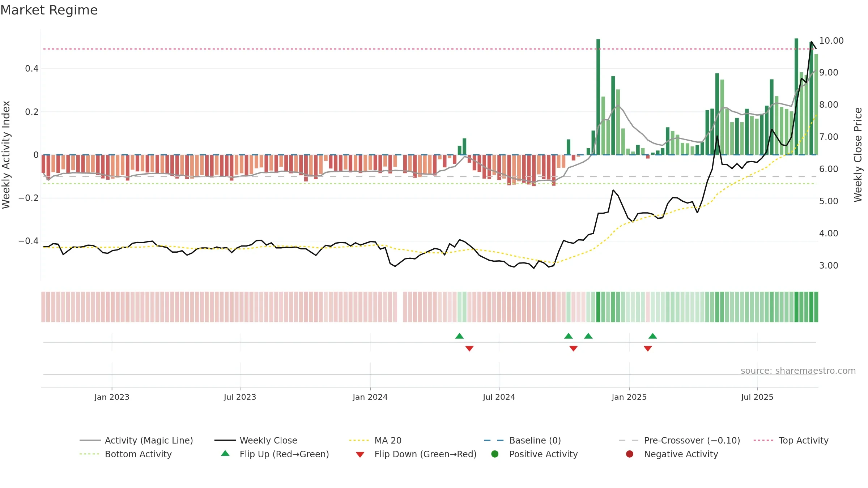868x488 pixels.
Task: Toggle Pre-Crossover (−0.10) legend entry
Action: pos(680,440)
